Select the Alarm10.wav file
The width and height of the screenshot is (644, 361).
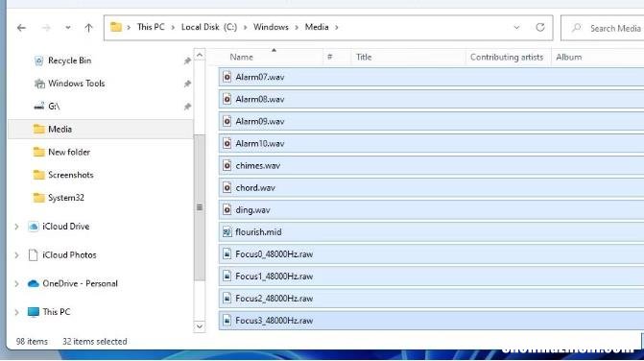point(431,144)
